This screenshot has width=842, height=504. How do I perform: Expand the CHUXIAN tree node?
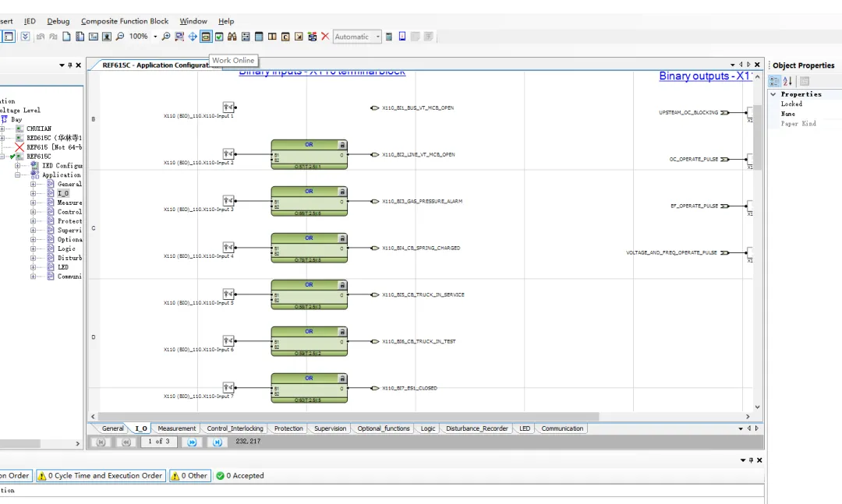point(2,129)
